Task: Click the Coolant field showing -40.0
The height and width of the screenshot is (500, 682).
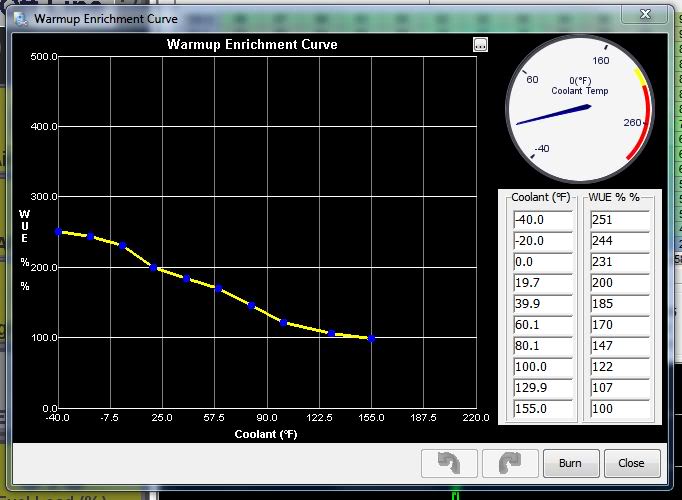Action: pyautogui.click(x=542, y=220)
